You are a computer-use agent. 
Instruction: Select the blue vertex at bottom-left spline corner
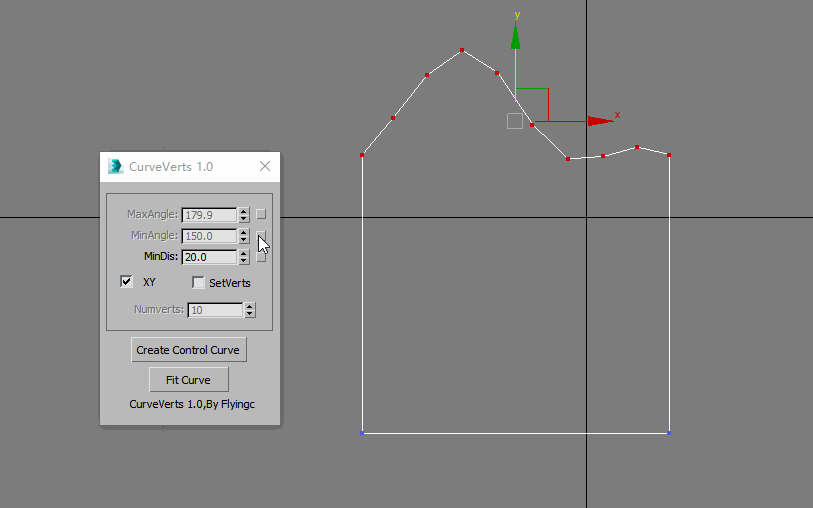(362, 433)
